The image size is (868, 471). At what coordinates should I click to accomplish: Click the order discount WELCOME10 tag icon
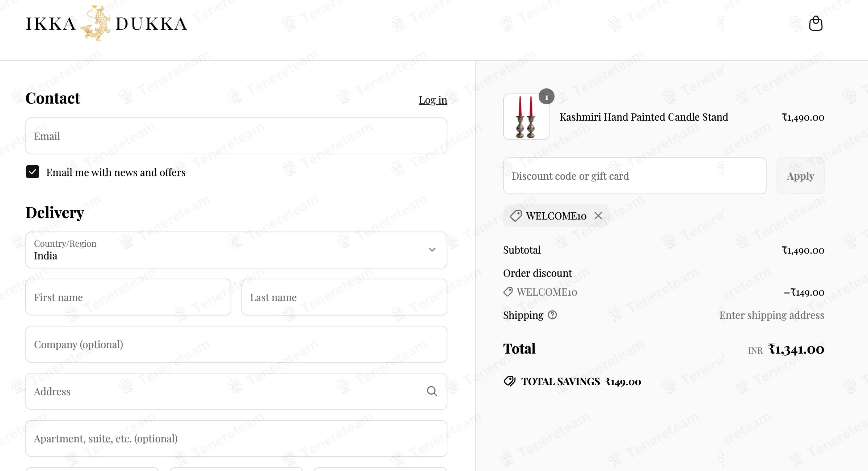[x=508, y=292]
